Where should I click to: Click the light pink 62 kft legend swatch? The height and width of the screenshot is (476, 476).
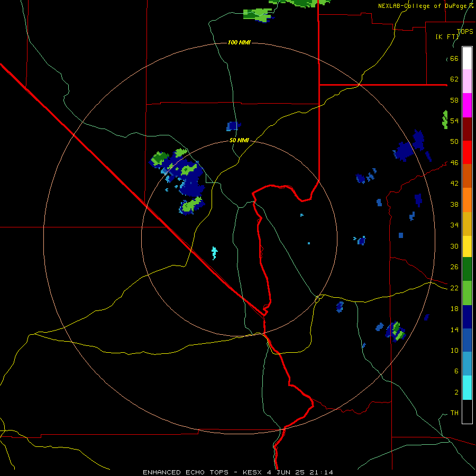point(467,81)
